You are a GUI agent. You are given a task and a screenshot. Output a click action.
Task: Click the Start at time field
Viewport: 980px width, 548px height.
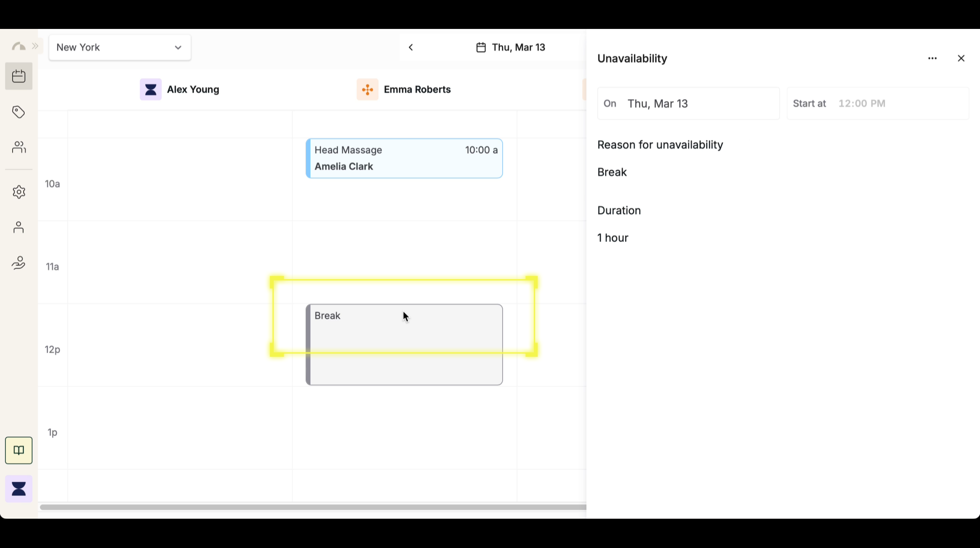tap(877, 104)
